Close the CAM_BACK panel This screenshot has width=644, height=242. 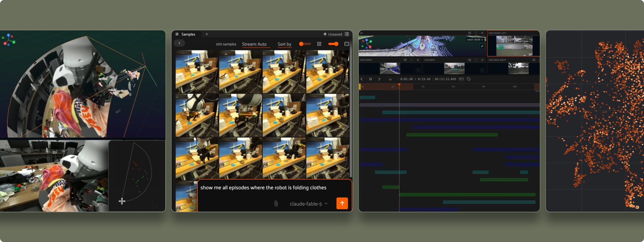pos(482,60)
